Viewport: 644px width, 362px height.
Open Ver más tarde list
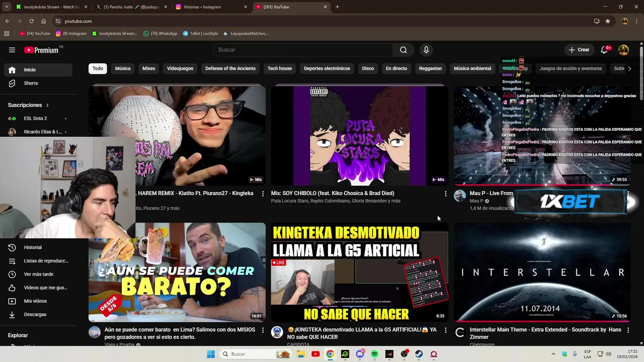click(x=38, y=274)
